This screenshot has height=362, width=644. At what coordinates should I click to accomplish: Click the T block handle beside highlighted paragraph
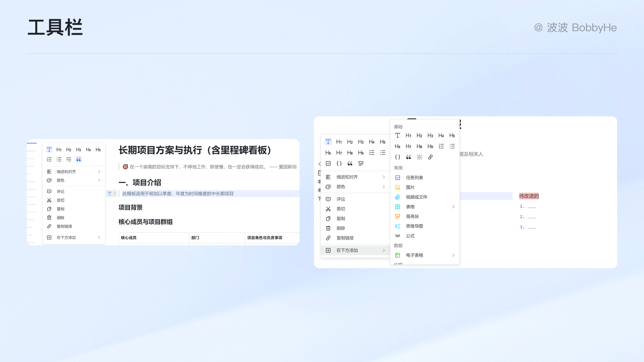110,194
